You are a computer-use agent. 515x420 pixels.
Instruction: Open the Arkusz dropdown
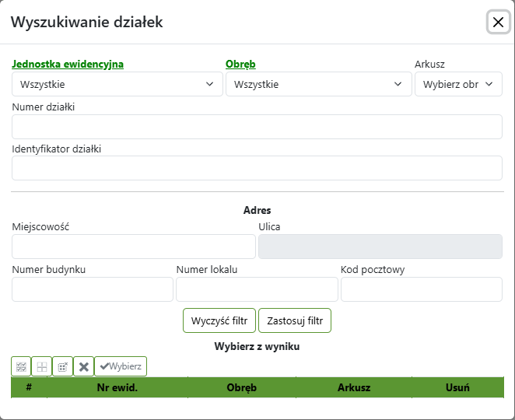458,84
